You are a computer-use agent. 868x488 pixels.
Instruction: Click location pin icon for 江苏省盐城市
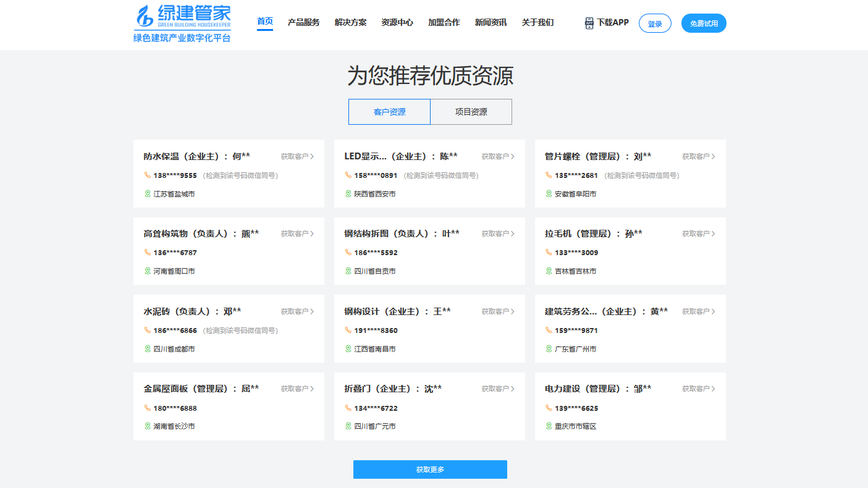tap(148, 194)
